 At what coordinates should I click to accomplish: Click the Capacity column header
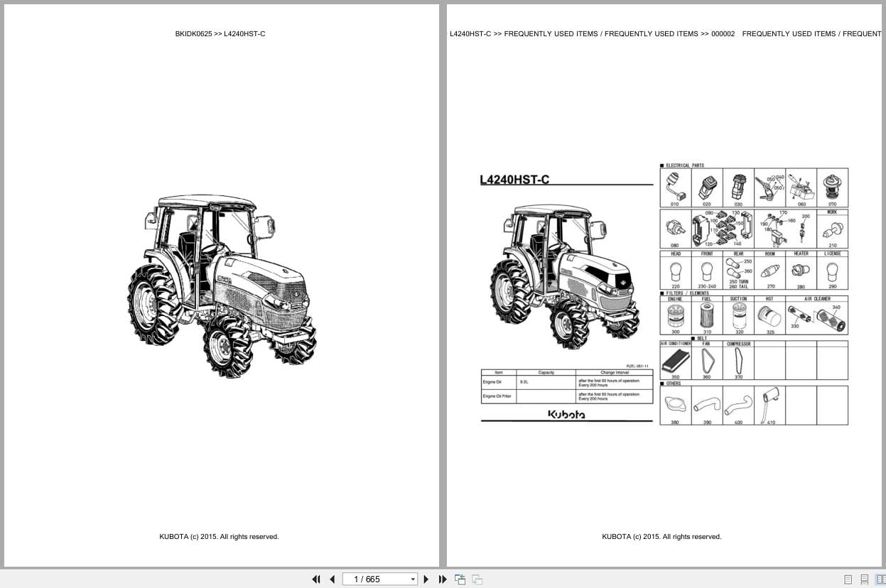click(546, 373)
